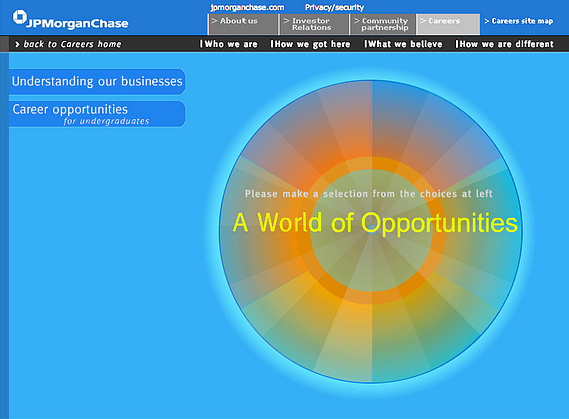Screen dimensions: 569x419
Task: Switch to Community partnership tab
Action: 384,24
